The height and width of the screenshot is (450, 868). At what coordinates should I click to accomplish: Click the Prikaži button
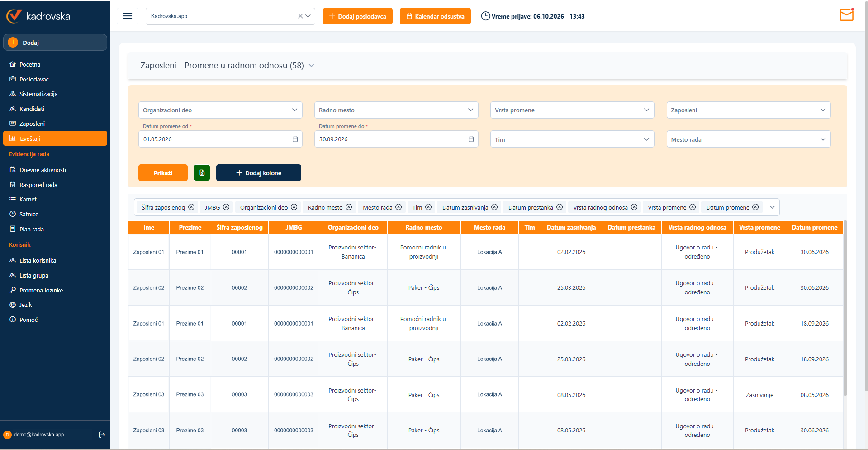click(x=163, y=173)
